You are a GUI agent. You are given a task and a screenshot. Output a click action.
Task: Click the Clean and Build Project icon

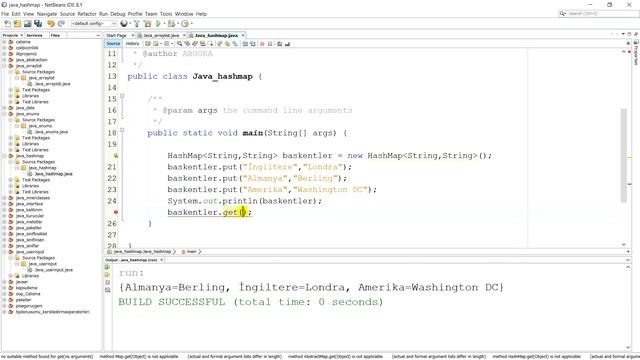pyautogui.click(x=147, y=24)
